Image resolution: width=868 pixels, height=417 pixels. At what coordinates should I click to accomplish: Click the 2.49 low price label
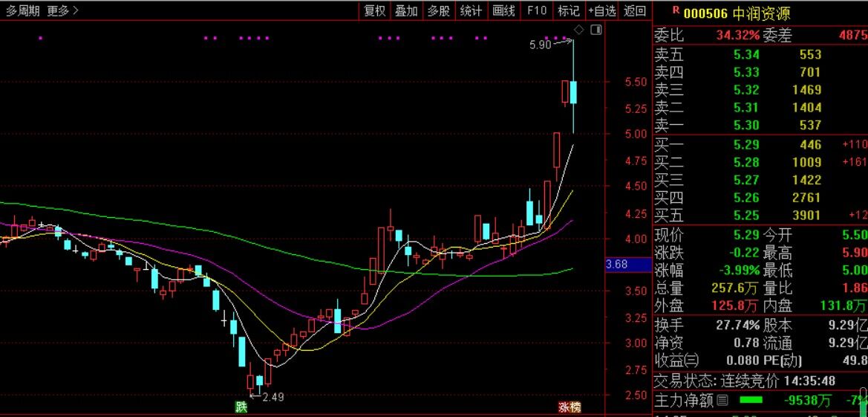(x=273, y=397)
